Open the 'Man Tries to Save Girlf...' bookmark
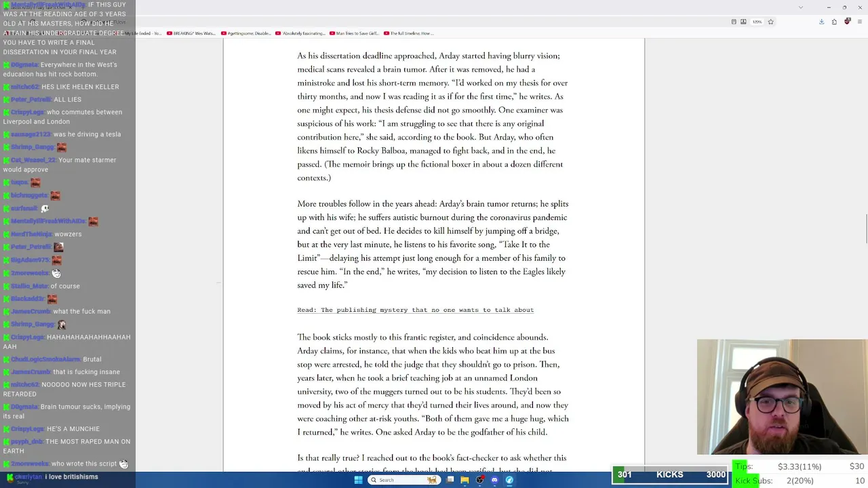 click(x=355, y=33)
